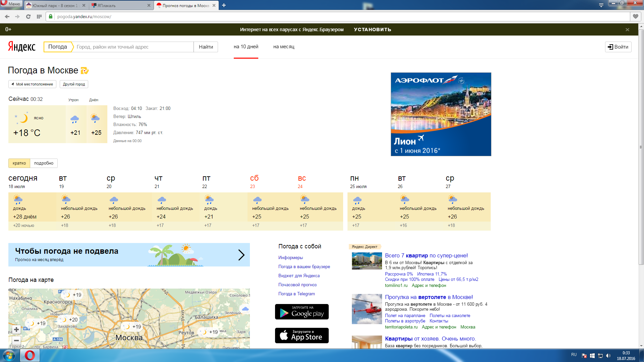Open a new browser tab
This screenshot has height=362, width=644.
224,5
